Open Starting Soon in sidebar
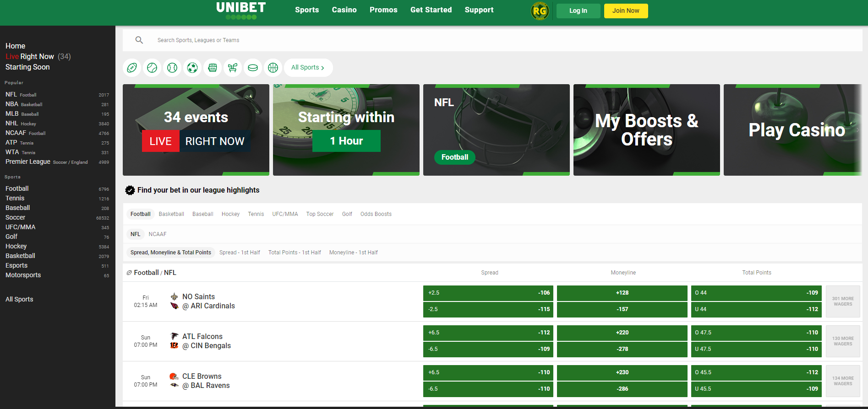868x409 pixels. [27, 67]
